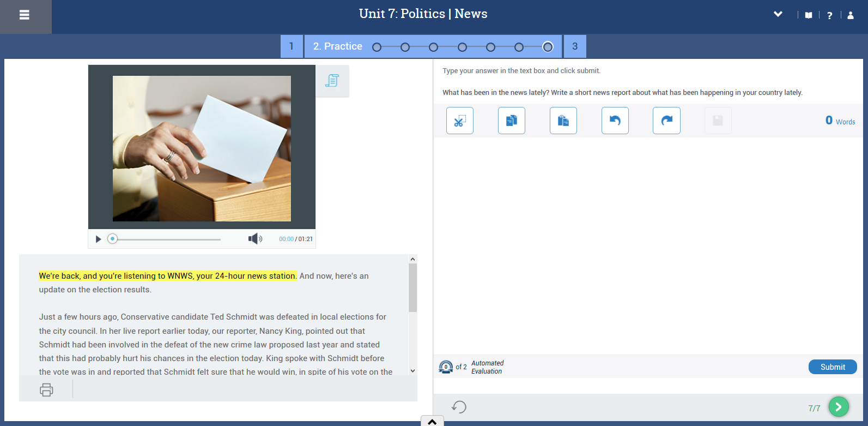Play the audio recording
Screen dimensions: 868x426
click(x=98, y=239)
